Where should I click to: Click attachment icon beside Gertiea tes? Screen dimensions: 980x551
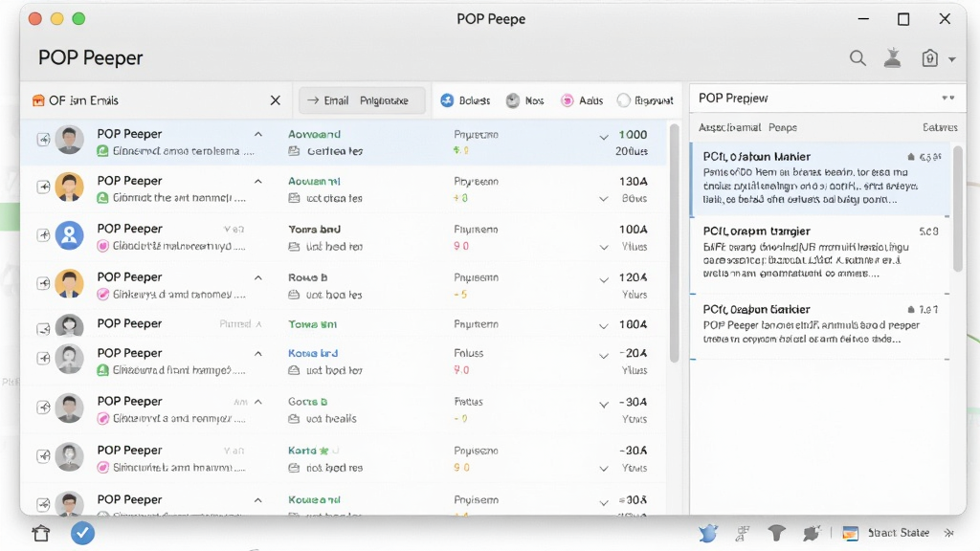(x=294, y=151)
